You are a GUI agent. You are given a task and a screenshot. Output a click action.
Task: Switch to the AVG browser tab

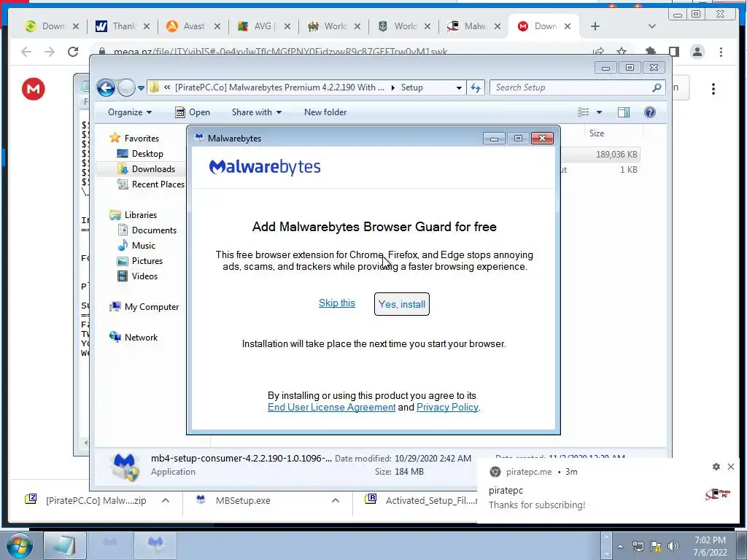[263, 26]
